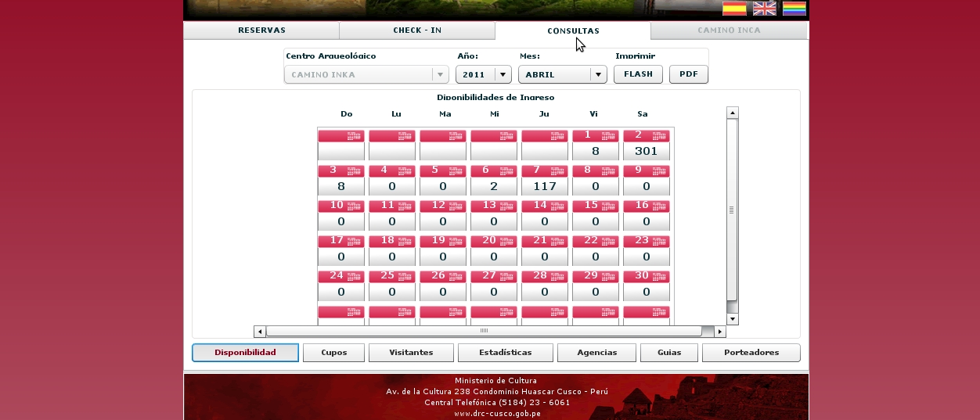Export with the PDF button
Screen dimensions: 980x420
point(688,74)
